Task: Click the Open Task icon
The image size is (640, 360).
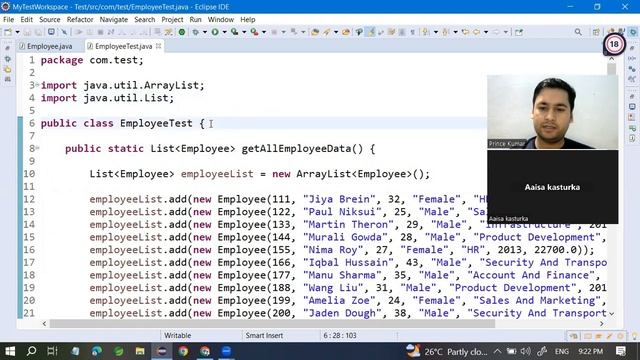Action: point(346,32)
